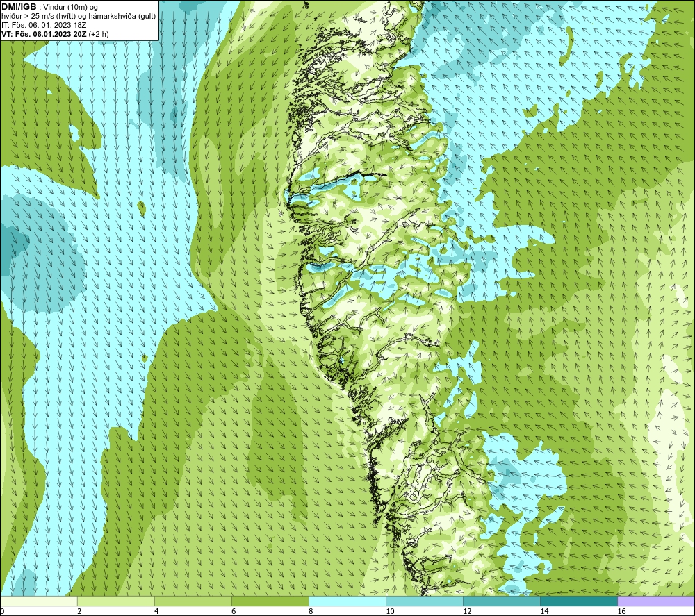Click the legend scale label '14'

(x=544, y=611)
